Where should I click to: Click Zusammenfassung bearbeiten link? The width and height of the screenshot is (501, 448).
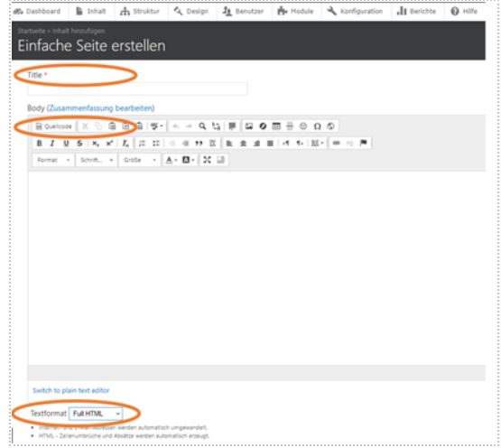tap(100, 108)
